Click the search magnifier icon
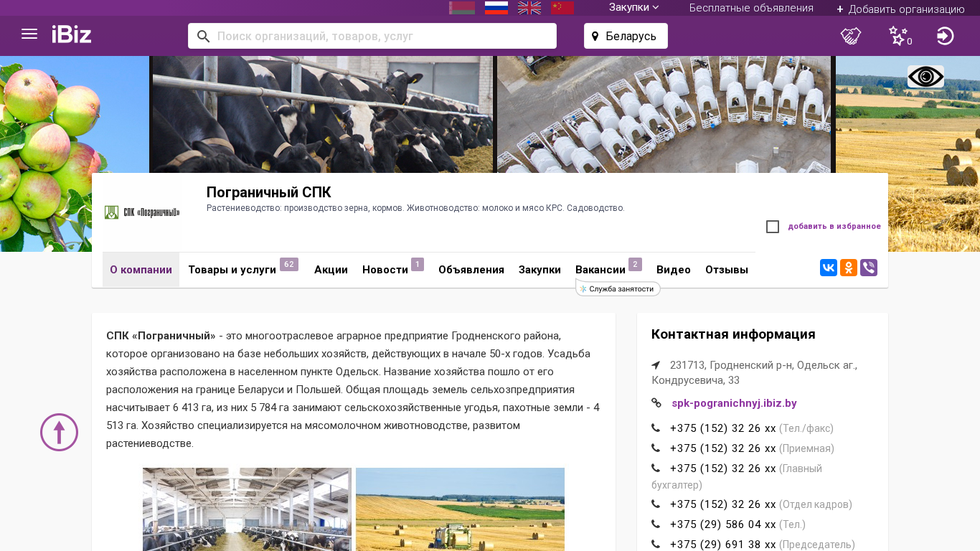 click(x=203, y=36)
